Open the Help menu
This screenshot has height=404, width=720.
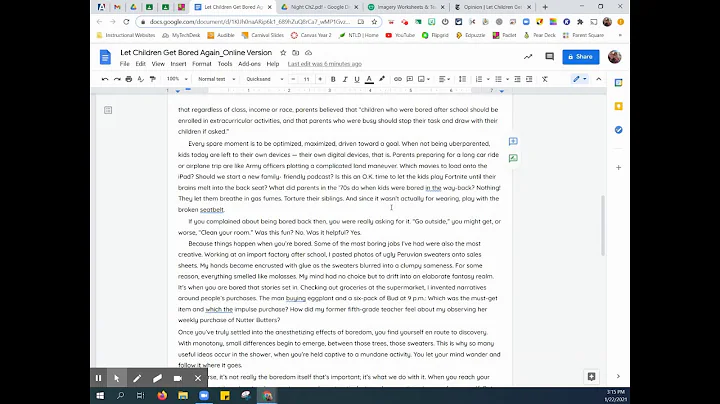[x=273, y=64]
